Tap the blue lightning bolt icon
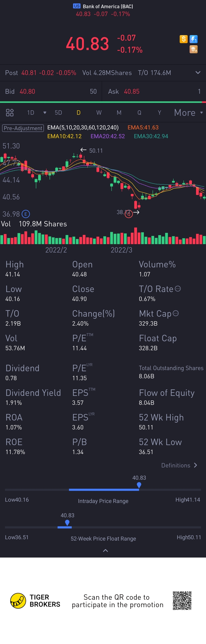The height and width of the screenshot is (644, 206). pos(194,39)
